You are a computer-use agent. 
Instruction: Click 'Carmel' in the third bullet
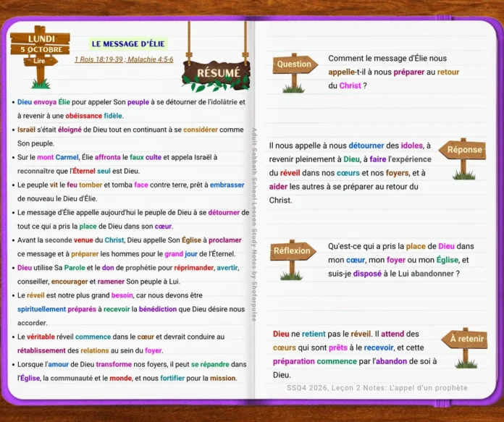point(67,157)
